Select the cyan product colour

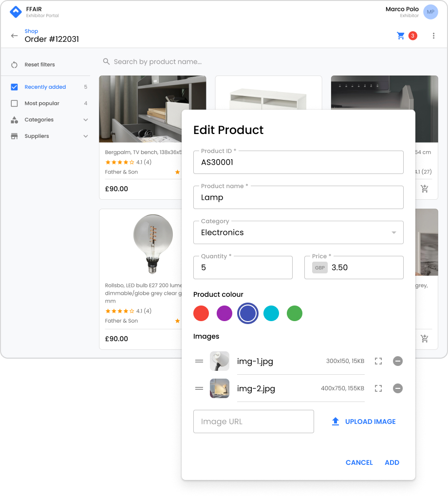point(271,313)
